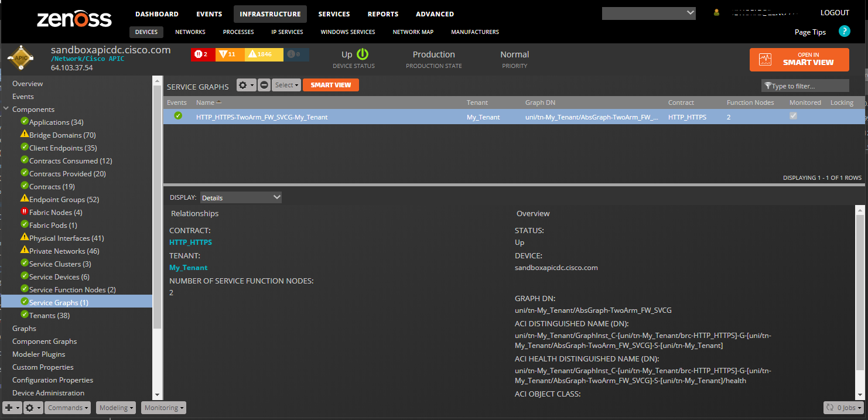Click the filter funnel icon
Viewport: 868px width, 420px height.
[767, 86]
